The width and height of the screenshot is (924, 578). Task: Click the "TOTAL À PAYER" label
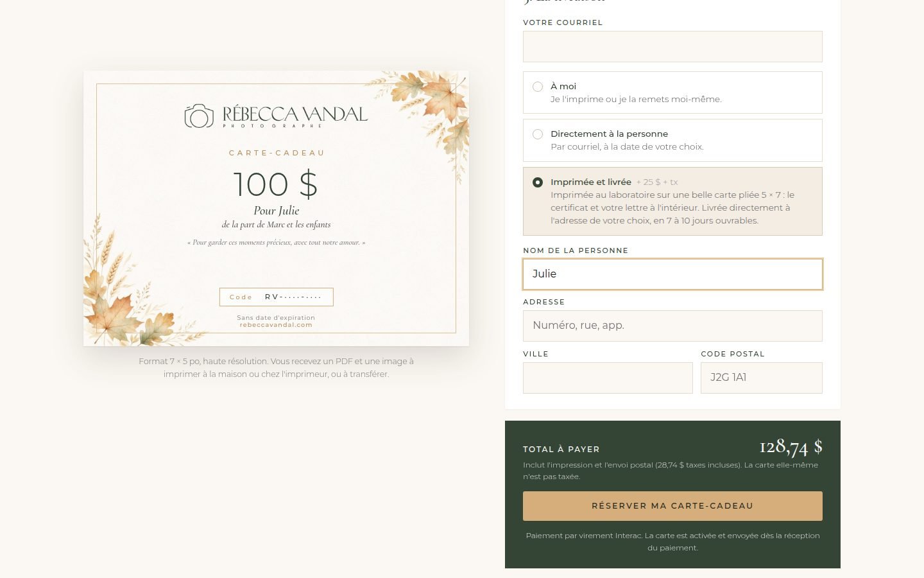(x=561, y=450)
